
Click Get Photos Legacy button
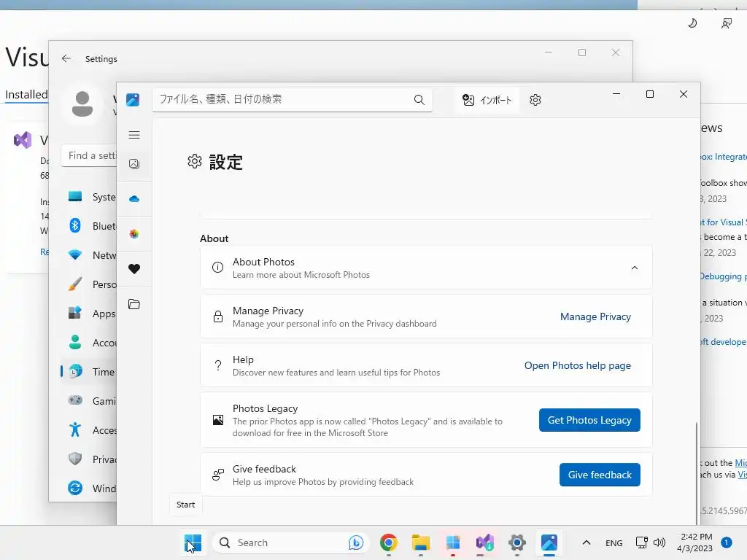pyautogui.click(x=589, y=420)
